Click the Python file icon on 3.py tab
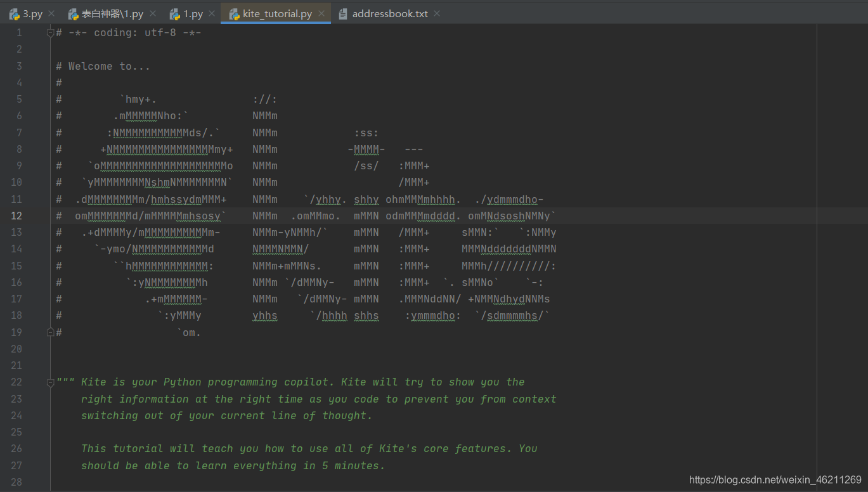868x492 pixels. pyautogui.click(x=14, y=13)
